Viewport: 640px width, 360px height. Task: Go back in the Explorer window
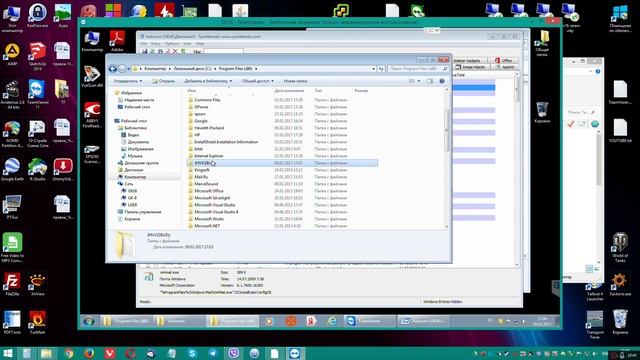[x=113, y=69]
